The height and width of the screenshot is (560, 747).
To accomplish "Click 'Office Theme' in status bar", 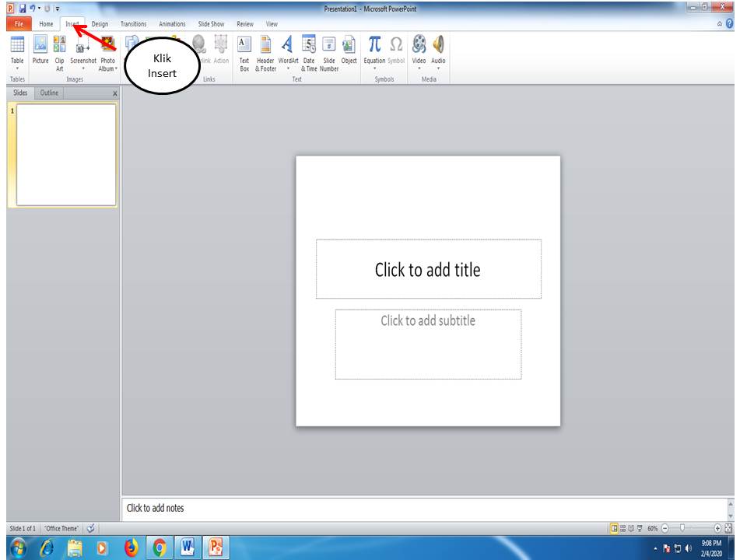I will pos(61,528).
